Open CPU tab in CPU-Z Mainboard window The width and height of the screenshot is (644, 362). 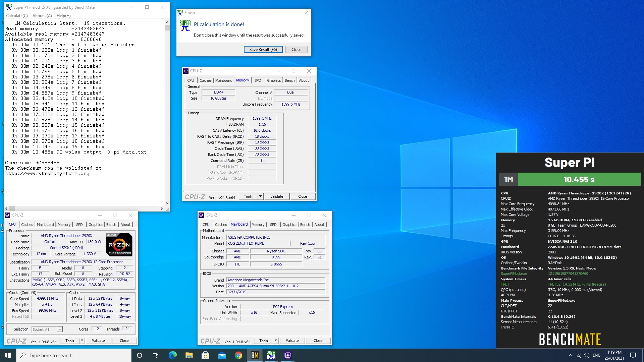pos(206,225)
